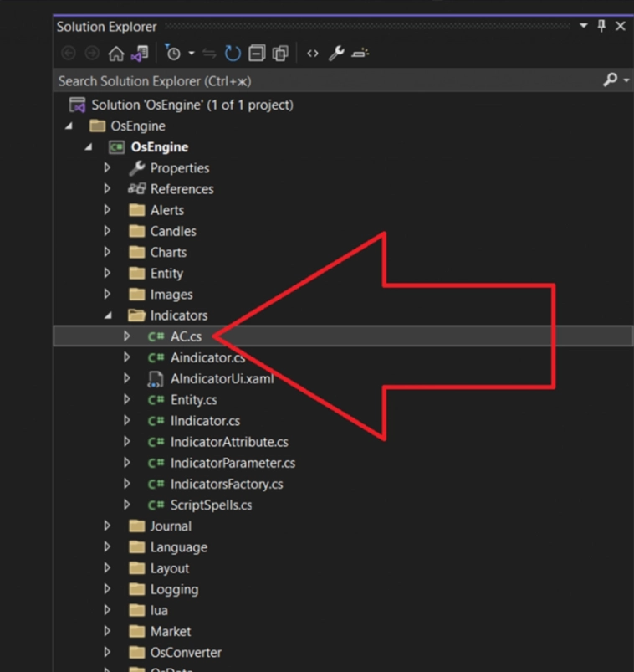Expand the Journal folder arrow
This screenshot has height=672, width=634.
pyautogui.click(x=108, y=526)
